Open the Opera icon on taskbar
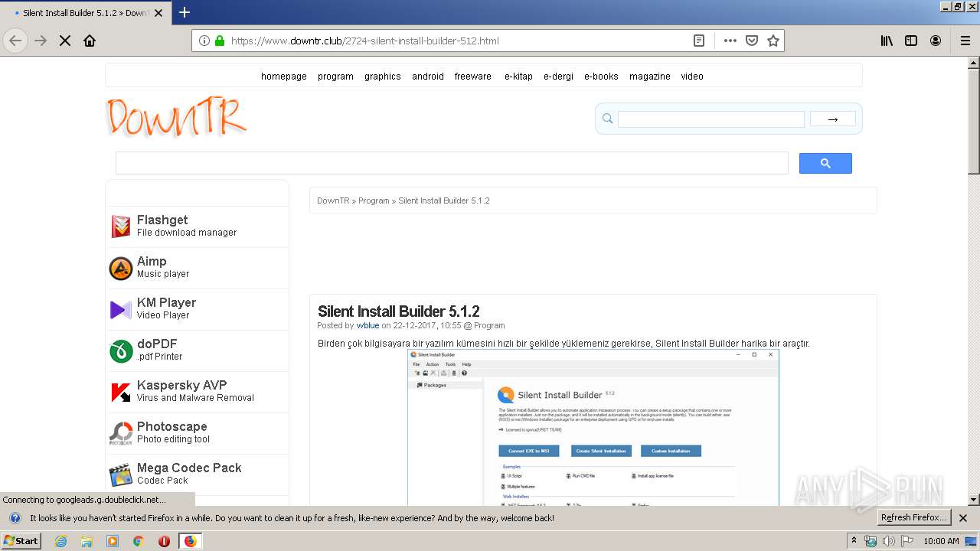Image resolution: width=980 pixels, height=551 pixels. (164, 541)
